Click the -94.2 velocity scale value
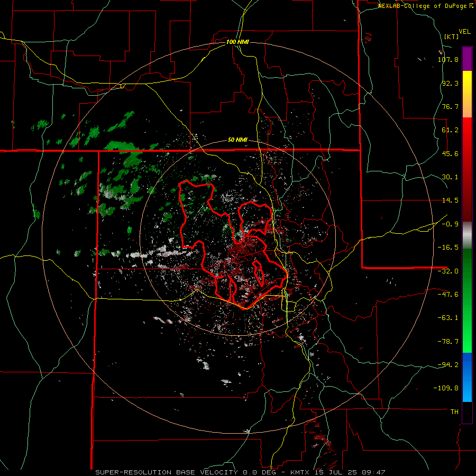The width and height of the screenshot is (476, 476). [x=448, y=364]
